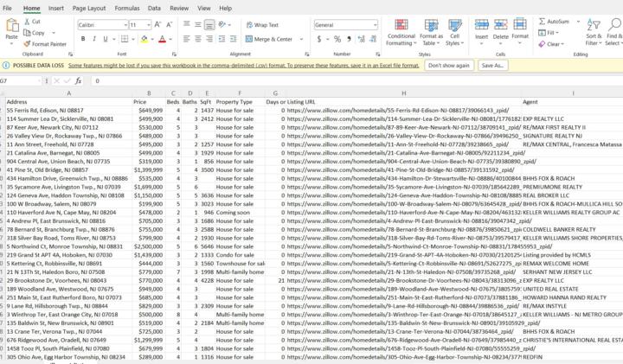Align text right in cell
Viewport: 623px width, 364px height.
click(209, 39)
